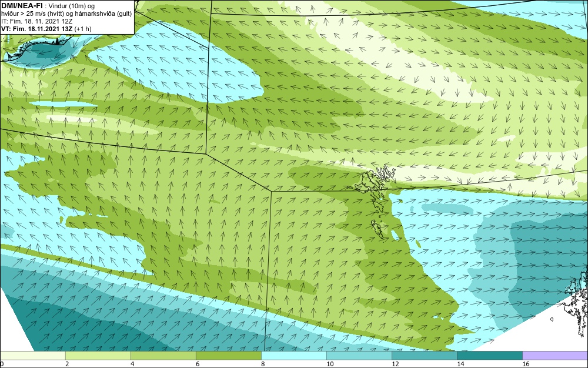This screenshot has width=588, height=368.
Task: Click the legend scale value '4'
Action: click(x=132, y=364)
